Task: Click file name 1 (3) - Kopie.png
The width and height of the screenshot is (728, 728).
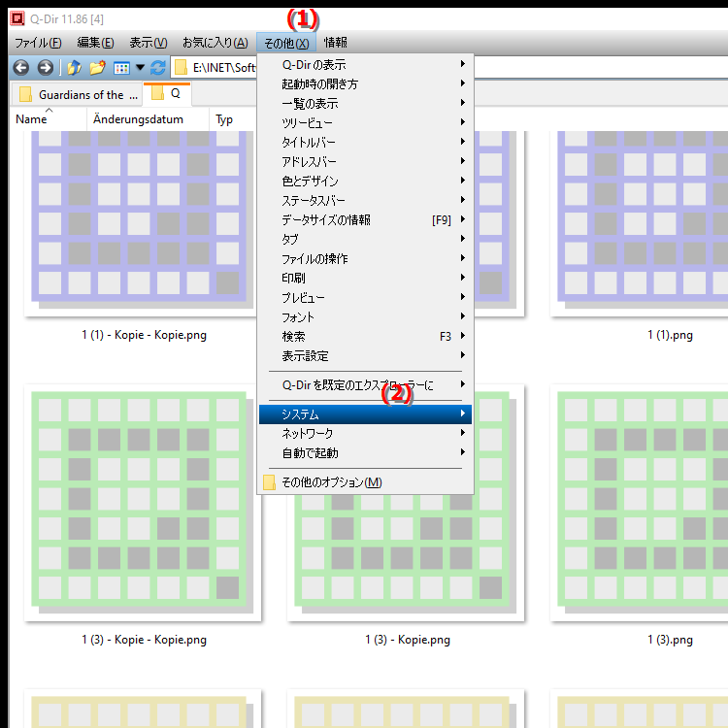Action: pyautogui.click(x=408, y=640)
